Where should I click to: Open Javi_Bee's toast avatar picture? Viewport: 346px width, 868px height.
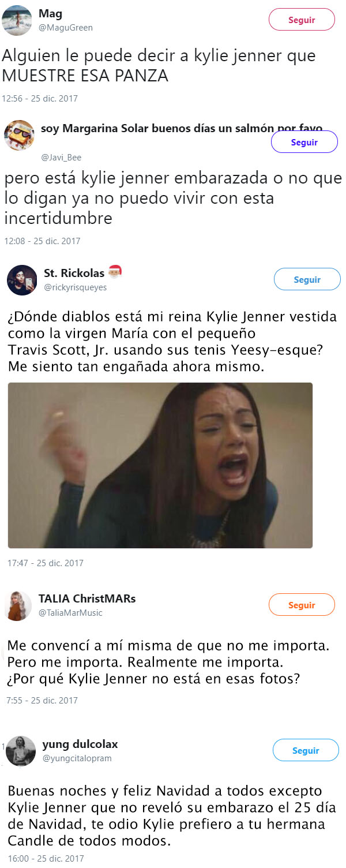(x=19, y=136)
